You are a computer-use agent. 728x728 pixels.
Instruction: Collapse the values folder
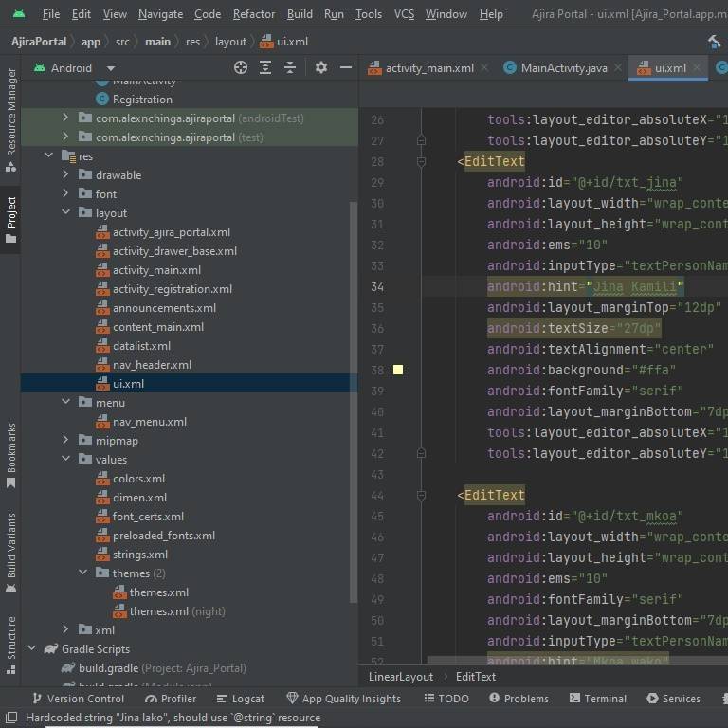click(65, 459)
